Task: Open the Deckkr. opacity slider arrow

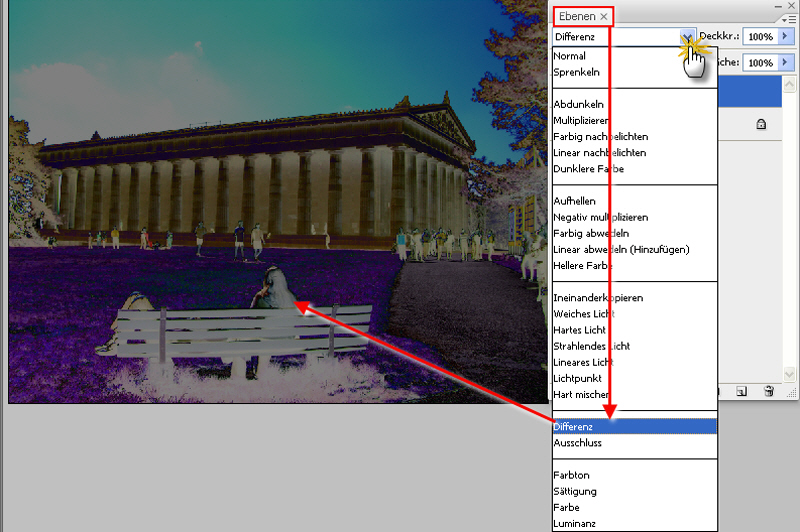Action: coord(786,36)
